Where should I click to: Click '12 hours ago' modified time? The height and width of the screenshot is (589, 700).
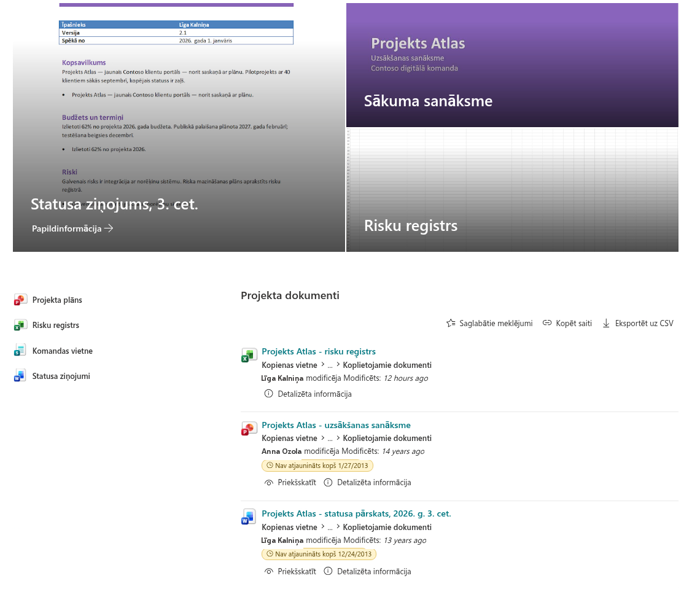click(406, 378)
